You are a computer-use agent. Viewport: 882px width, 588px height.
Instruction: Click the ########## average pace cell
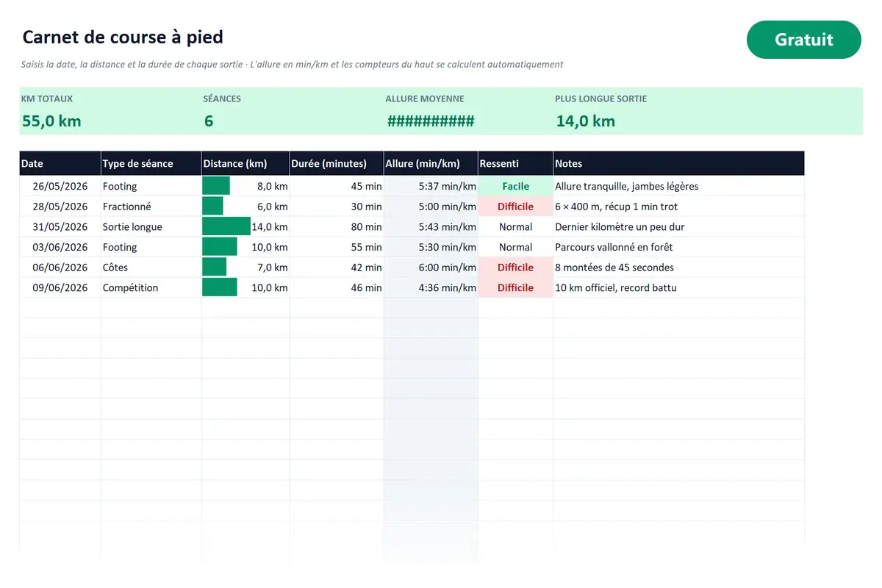[x=431, y=121]
